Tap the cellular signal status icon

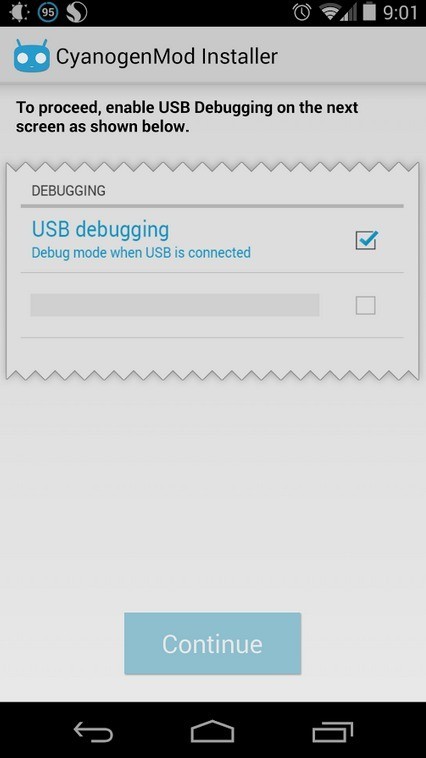pos(349,13)
